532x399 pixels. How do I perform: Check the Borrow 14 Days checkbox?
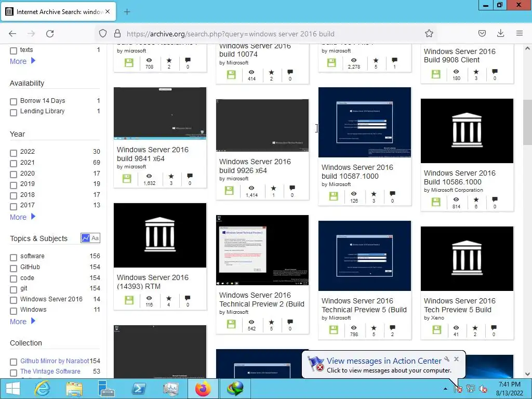[14, 102]
